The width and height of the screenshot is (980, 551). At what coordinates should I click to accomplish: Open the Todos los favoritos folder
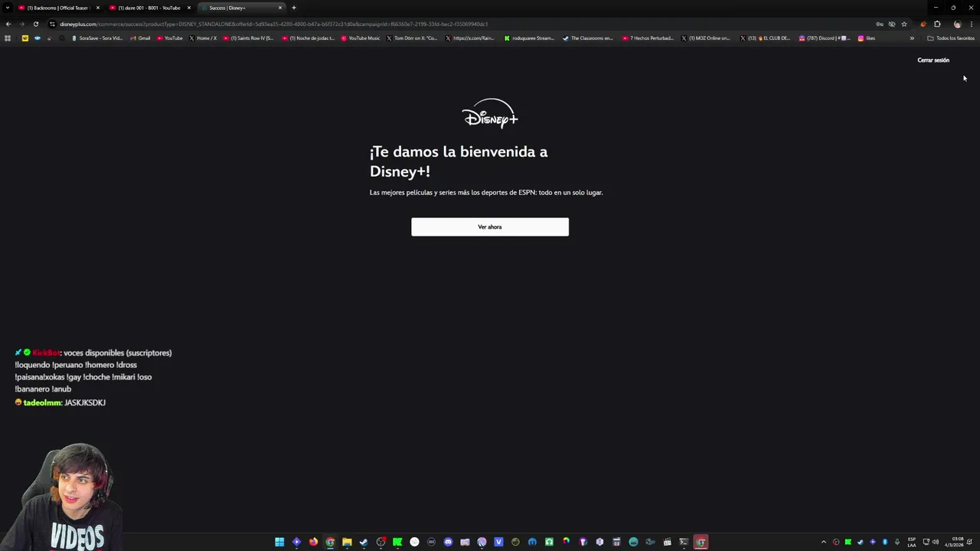(x=951, y=37)
